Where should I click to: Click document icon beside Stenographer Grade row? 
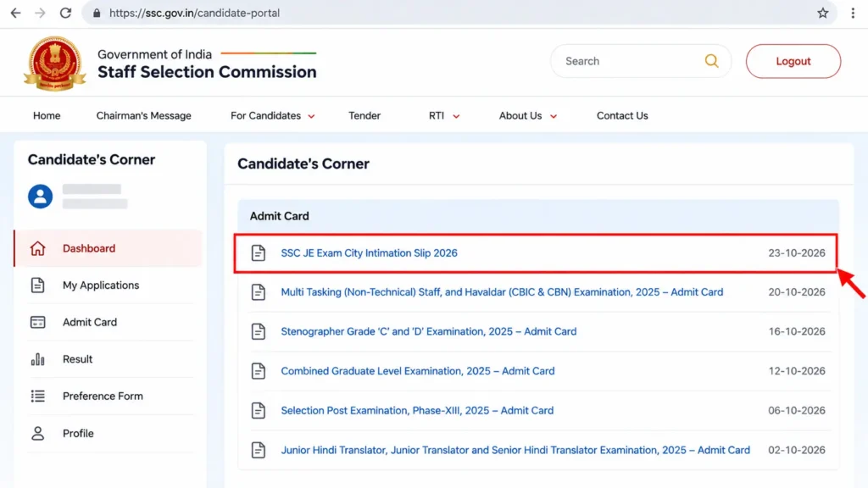pyautogui.click(x=258, y=331)
